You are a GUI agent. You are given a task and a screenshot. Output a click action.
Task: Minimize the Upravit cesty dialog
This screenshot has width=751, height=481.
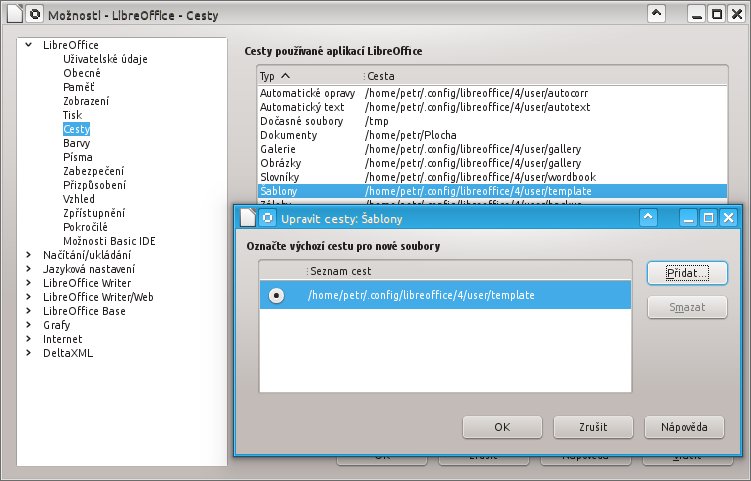click(x=688, y=218)
